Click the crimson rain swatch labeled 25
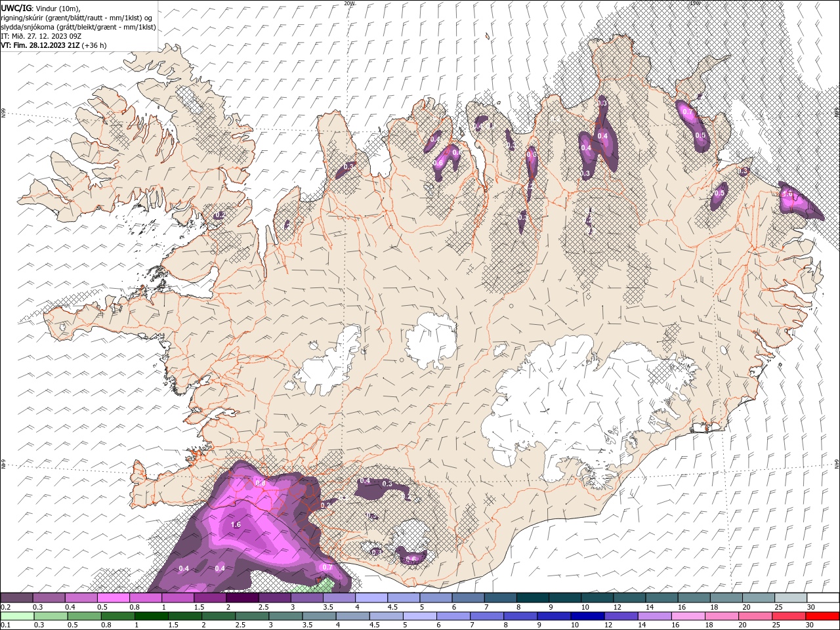The height and width of the screenshot is (630, 840). pyautogui.click(x=788, y=616)
